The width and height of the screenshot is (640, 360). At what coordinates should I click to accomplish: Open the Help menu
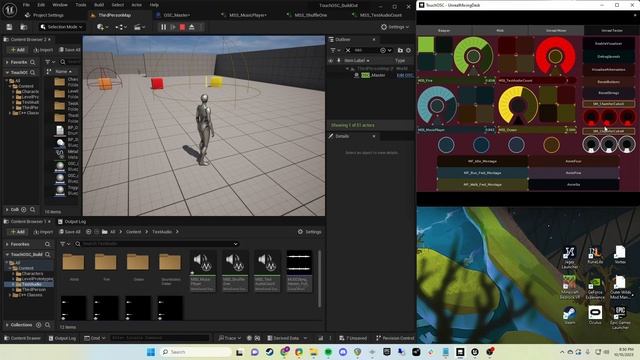click(x=154, y=5)
